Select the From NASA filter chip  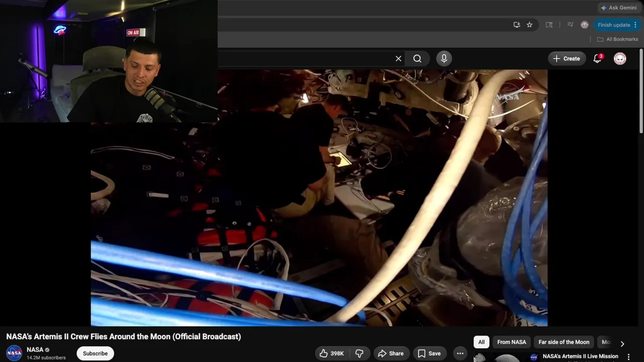(x=512, y=342)
